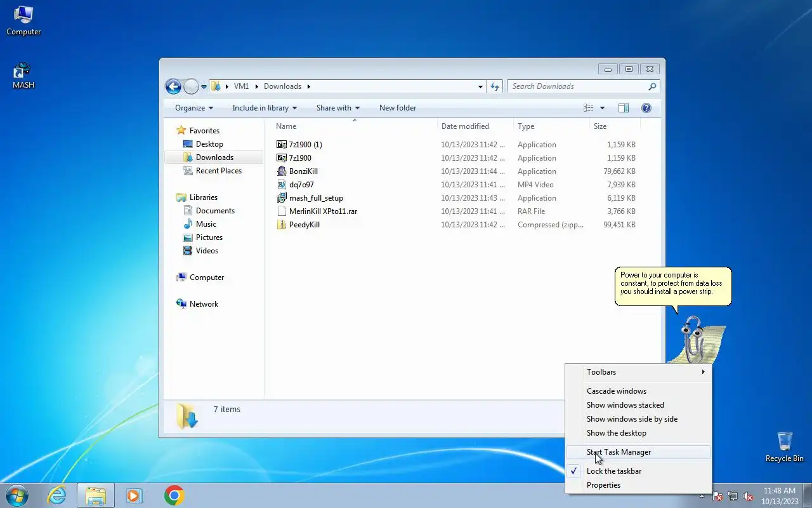Open the MASH desktop shortcut
The width and height of the screenshot is (812, 508).
pyautogui.click(x=23, y=76)
